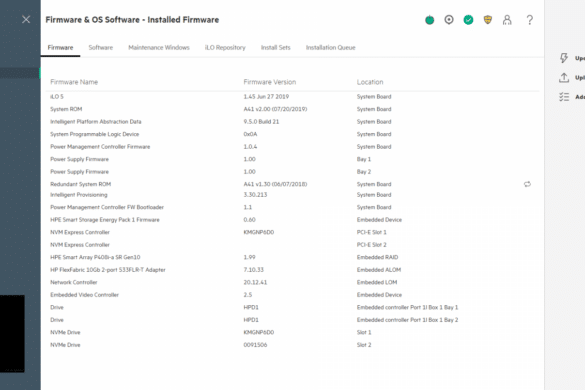Open the Installation Queue tab
Image resolution: width=585 pixels, height=390 pixels.
(331, 47)
